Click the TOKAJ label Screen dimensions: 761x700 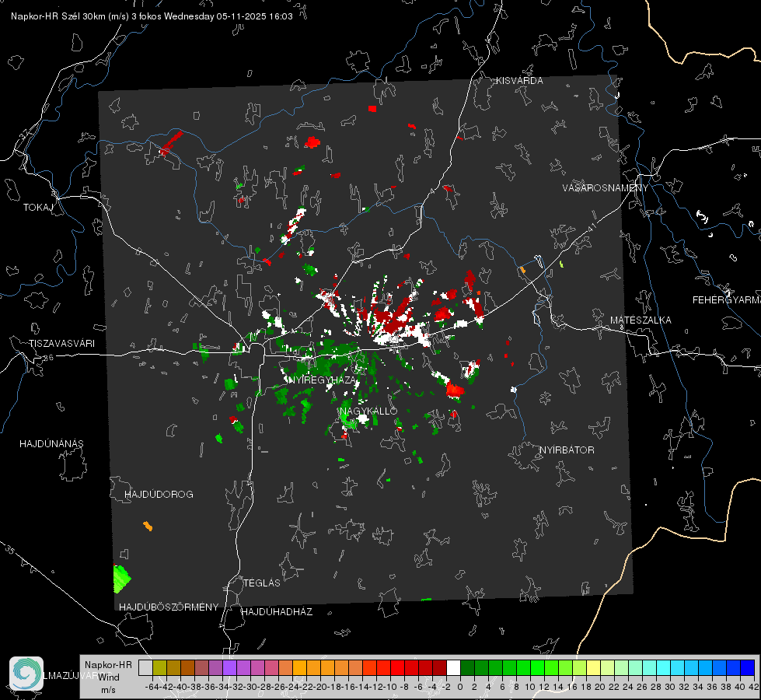tap(38, 208)
